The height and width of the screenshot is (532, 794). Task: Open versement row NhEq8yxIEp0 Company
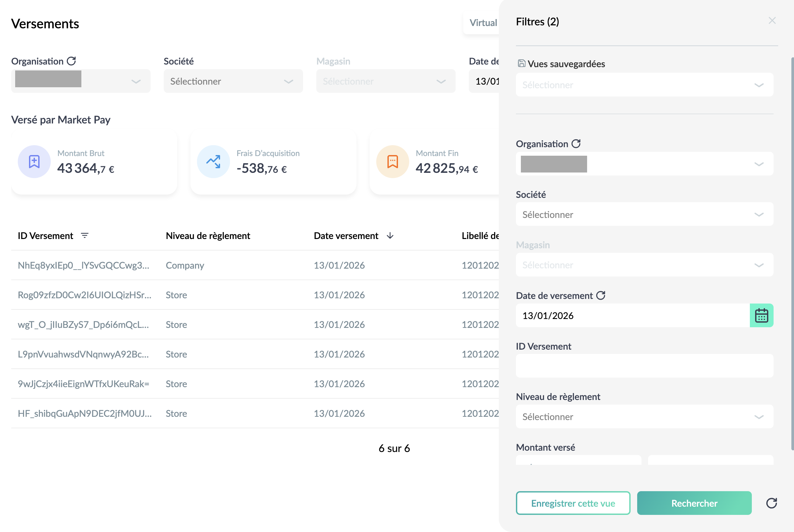click(x=255, y=265)
